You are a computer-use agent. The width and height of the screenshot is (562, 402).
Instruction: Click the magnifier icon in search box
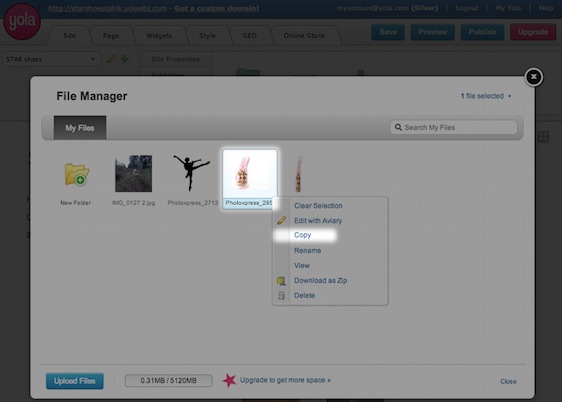point(398,127)
